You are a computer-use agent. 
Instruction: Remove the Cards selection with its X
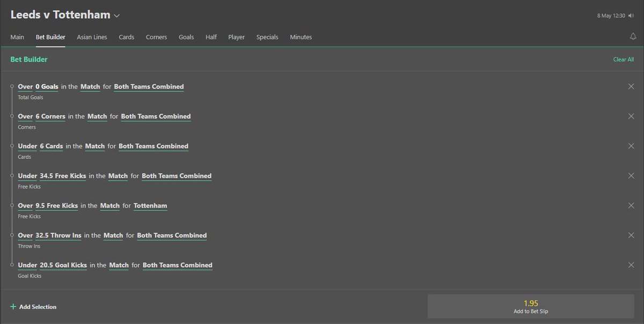(x=631, y=146)
